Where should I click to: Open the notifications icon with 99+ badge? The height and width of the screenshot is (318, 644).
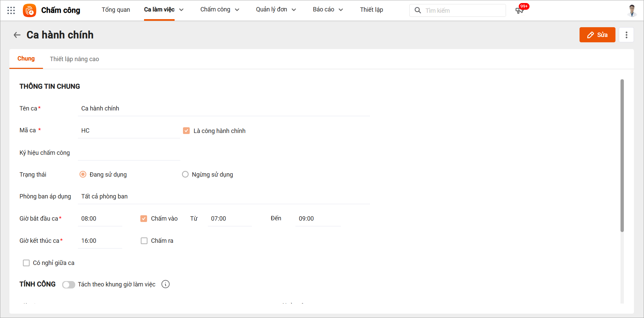coord(519,10)
